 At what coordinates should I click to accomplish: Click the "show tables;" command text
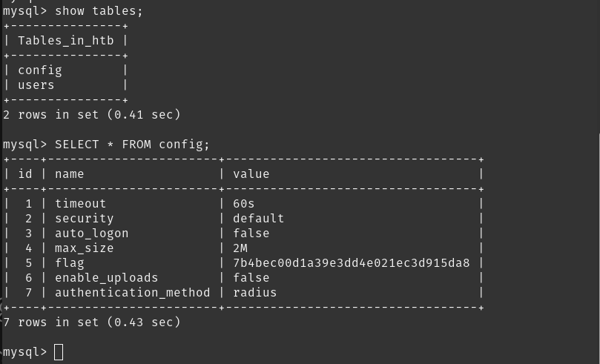coord(99,11)
